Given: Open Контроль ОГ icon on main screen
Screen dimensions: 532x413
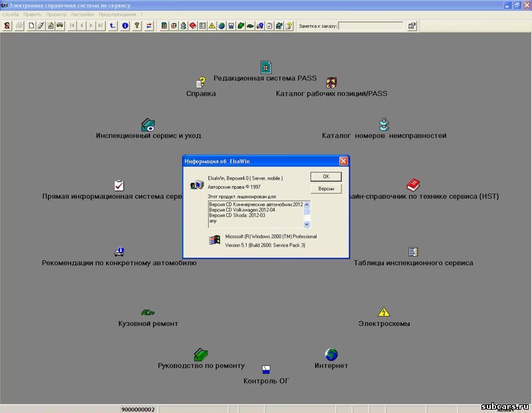Looking at the screenshot, I should point(266,370).
